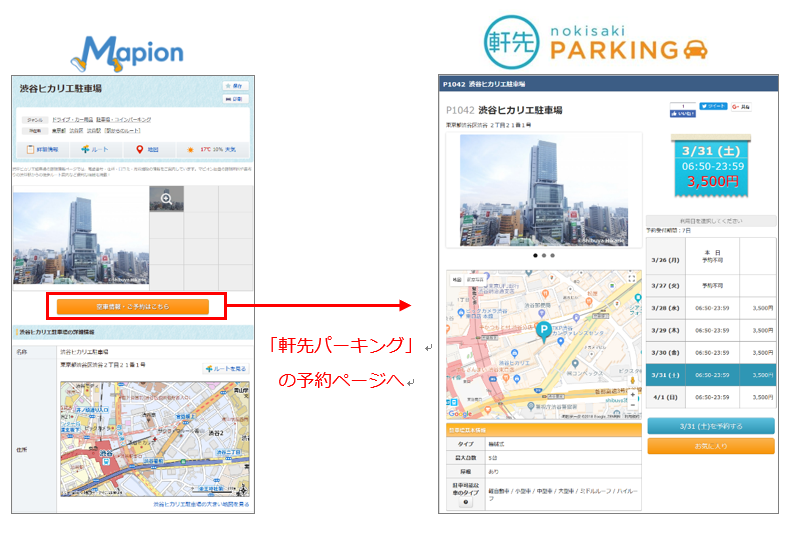Click the 印刷 print button
This screenshot has width=789, height=533.
tap(234, 99)
